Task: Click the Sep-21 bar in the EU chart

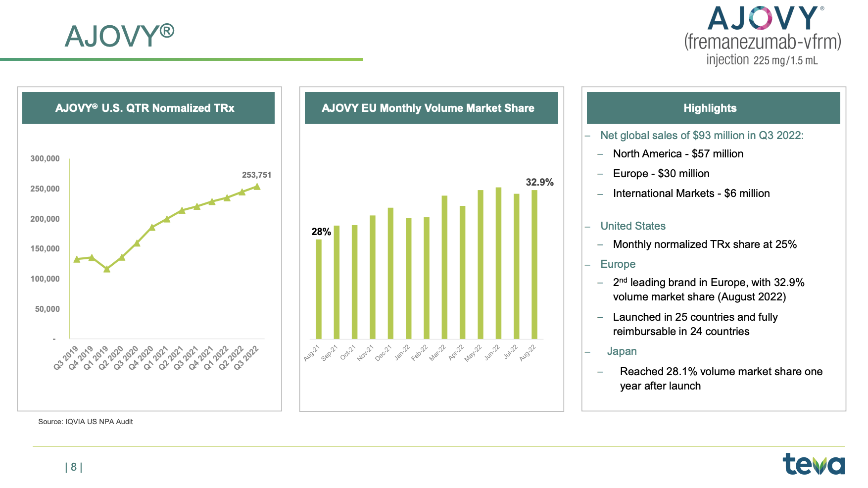Action: 337,282
